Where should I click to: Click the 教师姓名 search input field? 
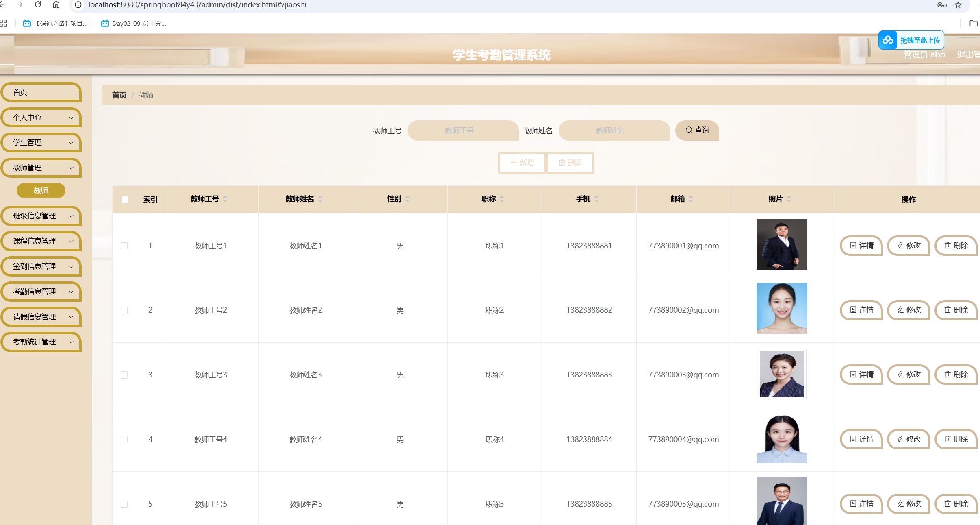(x=614, y=131)
